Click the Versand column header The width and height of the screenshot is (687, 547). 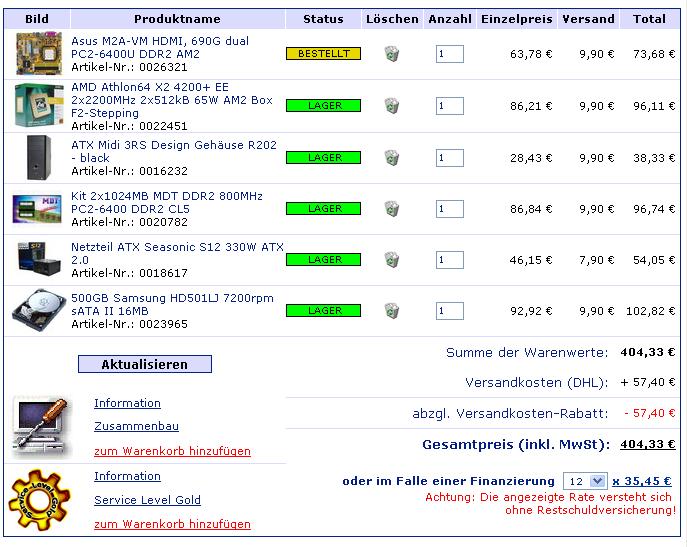588,19
